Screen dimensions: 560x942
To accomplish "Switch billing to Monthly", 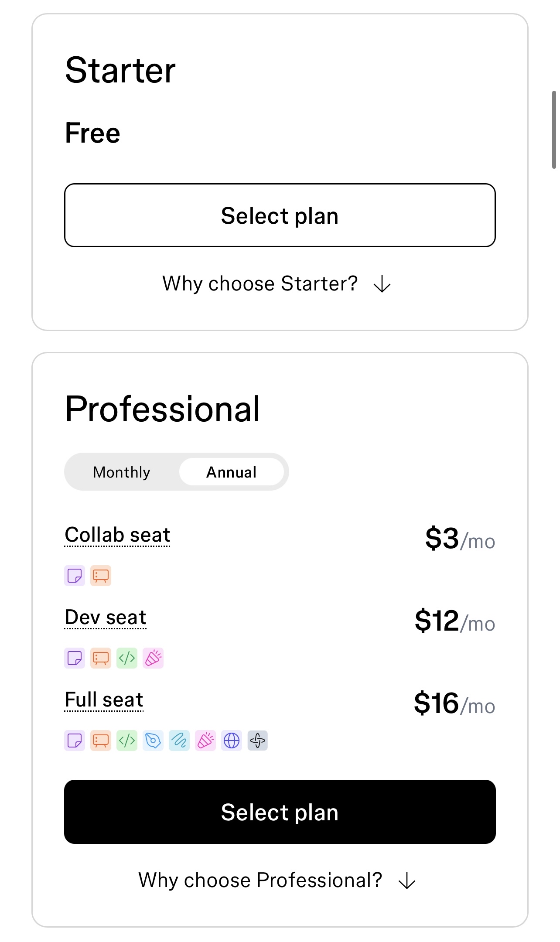I will 122,472.
